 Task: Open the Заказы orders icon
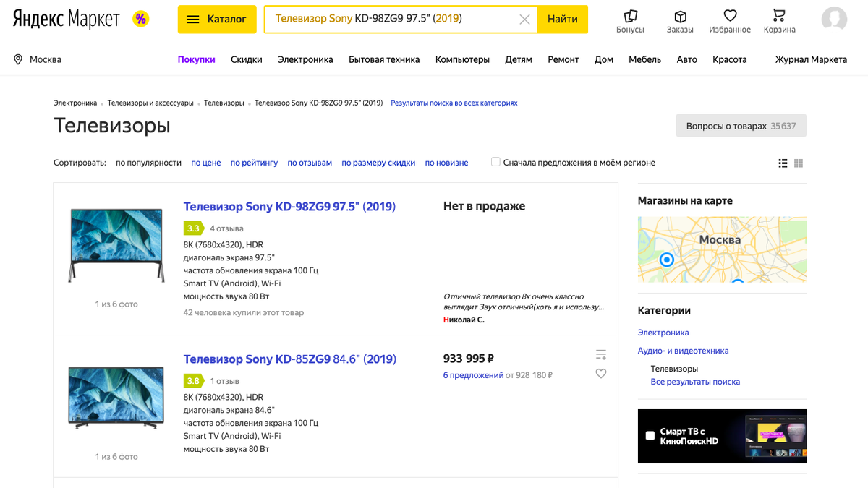pos(680,21)
